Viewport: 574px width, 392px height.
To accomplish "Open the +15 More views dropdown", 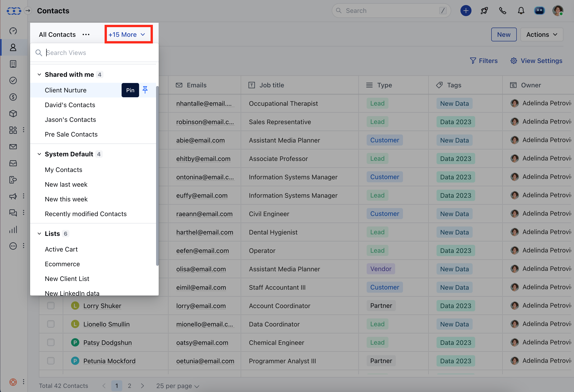I will (x=127, y=34).
